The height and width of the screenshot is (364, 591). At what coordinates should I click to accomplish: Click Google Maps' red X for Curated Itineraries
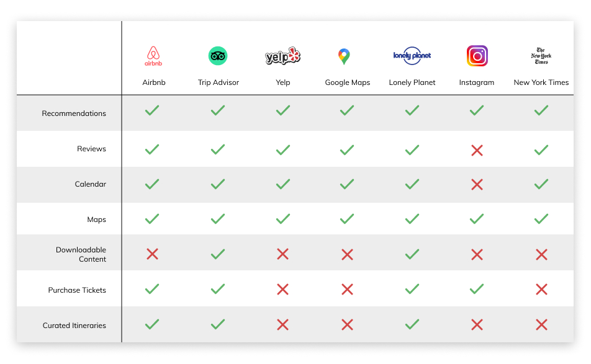point(347,324)
